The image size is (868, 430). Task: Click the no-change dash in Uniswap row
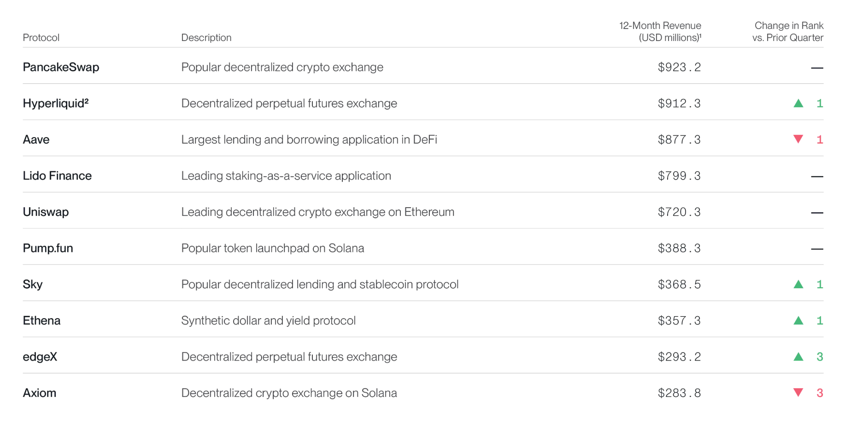point(817,213)
